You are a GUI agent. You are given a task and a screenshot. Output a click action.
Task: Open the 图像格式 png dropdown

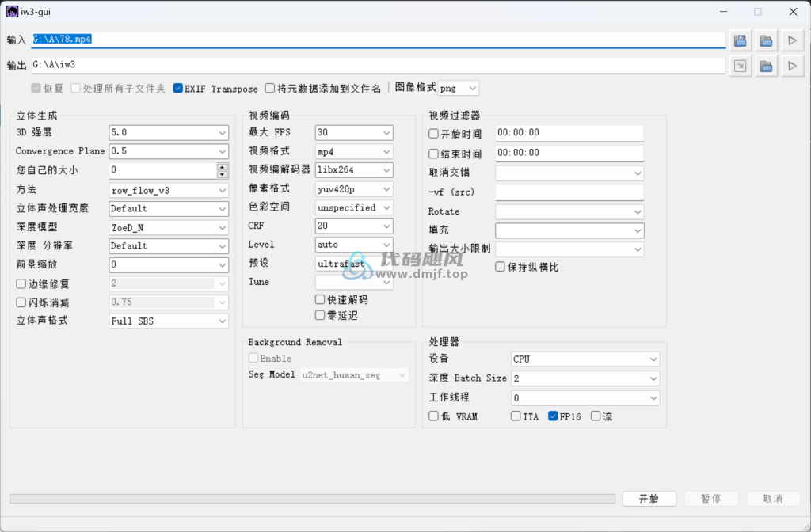(x=459, y=89)
